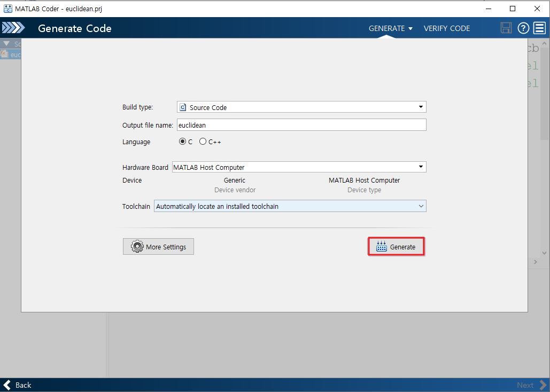Go to the disabled Next button

531,385
